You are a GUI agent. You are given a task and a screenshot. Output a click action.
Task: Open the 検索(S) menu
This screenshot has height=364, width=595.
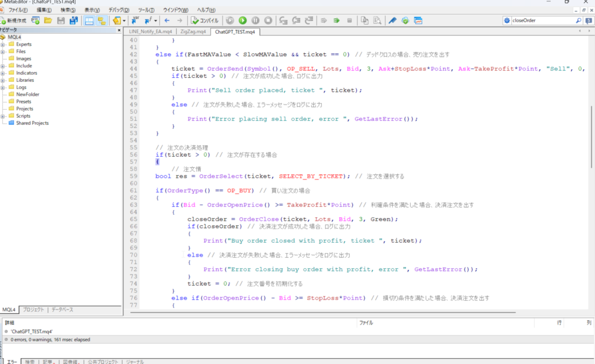coord(68,10)
